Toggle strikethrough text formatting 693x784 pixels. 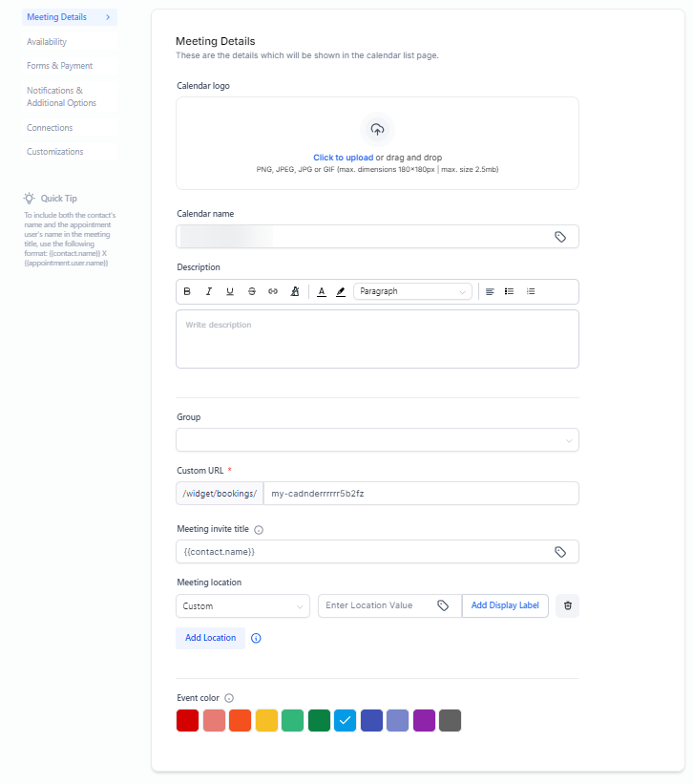point(251,291)
